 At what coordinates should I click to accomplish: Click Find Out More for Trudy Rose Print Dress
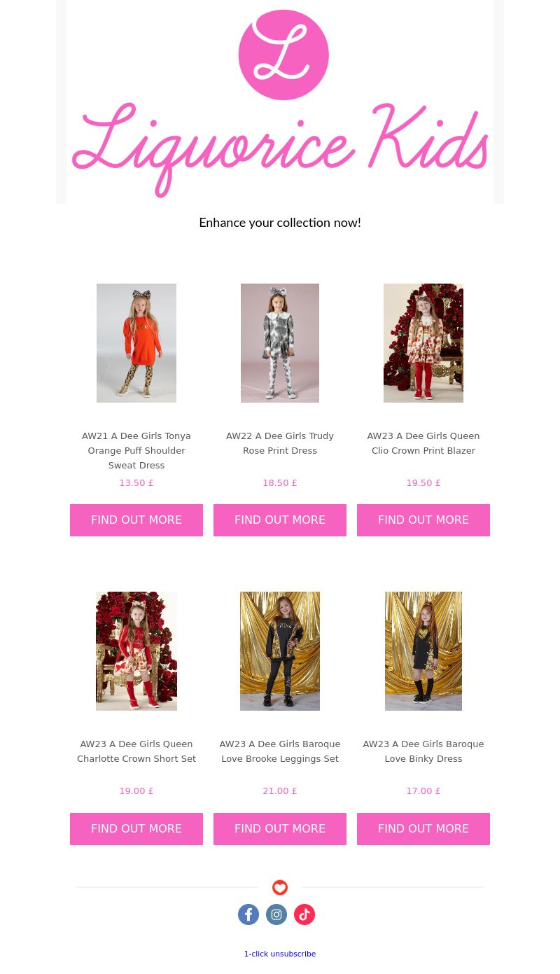pyautogui.click(x=280, y=520)
